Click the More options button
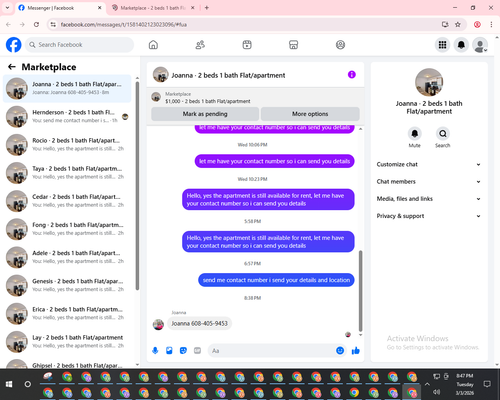The image size is (500, 400). pos(310,114)
